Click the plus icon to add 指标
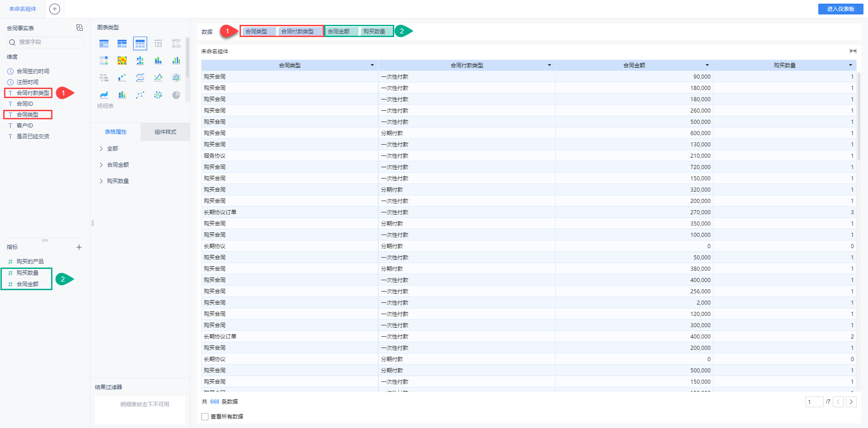 79,247
